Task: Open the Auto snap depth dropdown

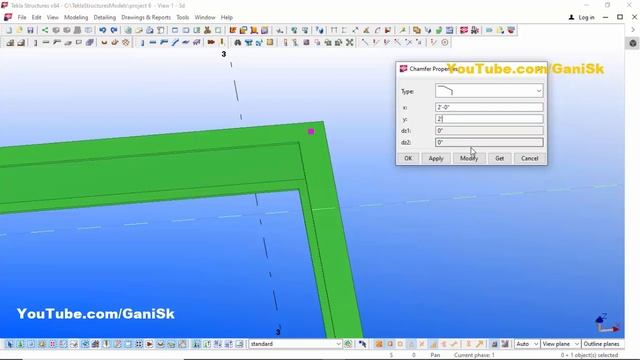Action: pos(527,344)
